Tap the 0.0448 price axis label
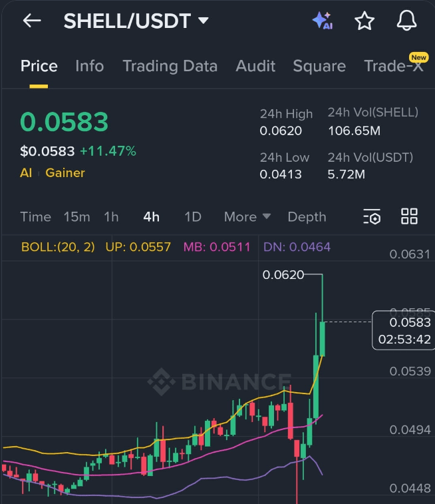The width and height of the screenshot is (435, 504). tap(410, 488)
